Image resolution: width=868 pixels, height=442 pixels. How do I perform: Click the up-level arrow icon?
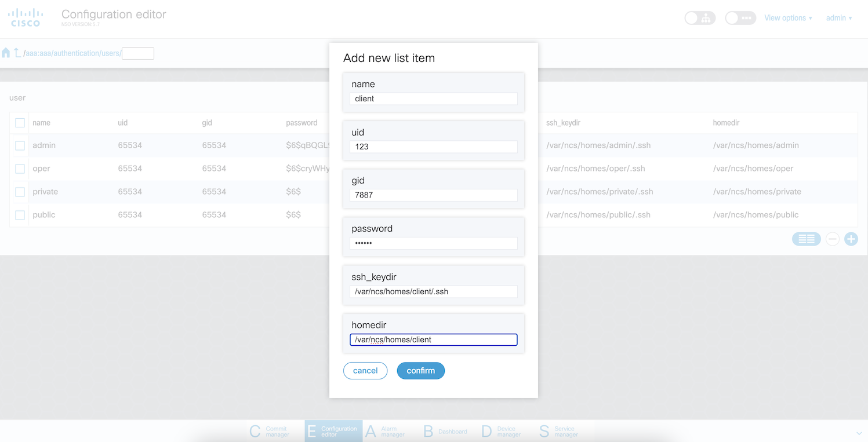[x=17, y=53]
